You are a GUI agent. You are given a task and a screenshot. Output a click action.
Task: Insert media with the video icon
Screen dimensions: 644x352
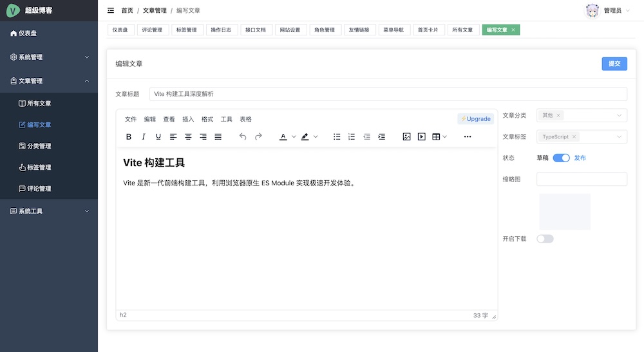coord(421,136)
